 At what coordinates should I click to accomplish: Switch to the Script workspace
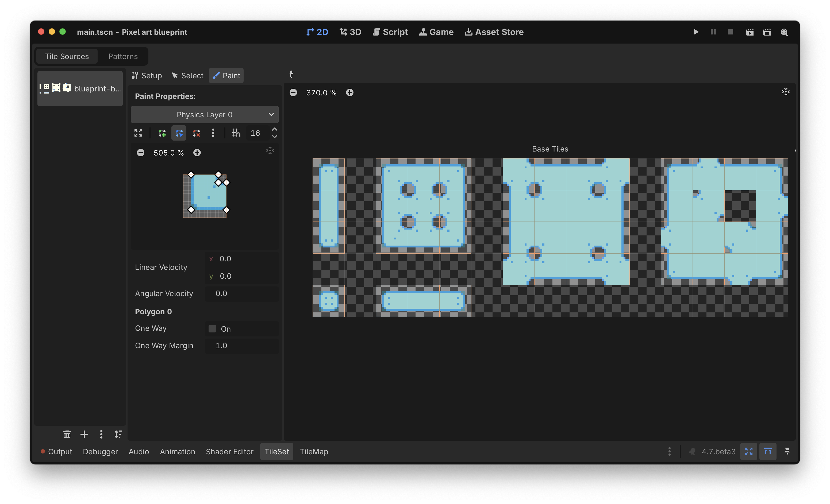point(390,32)
